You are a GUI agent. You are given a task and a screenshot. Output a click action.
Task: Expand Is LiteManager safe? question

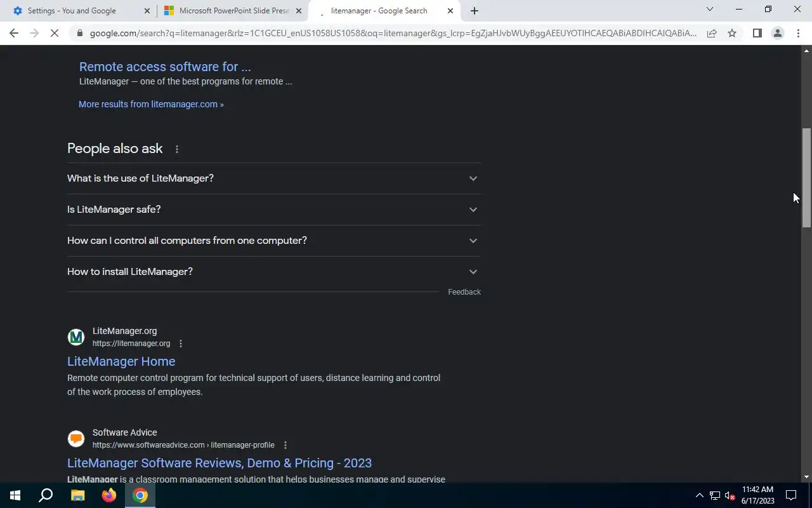(x=273, y=210)
